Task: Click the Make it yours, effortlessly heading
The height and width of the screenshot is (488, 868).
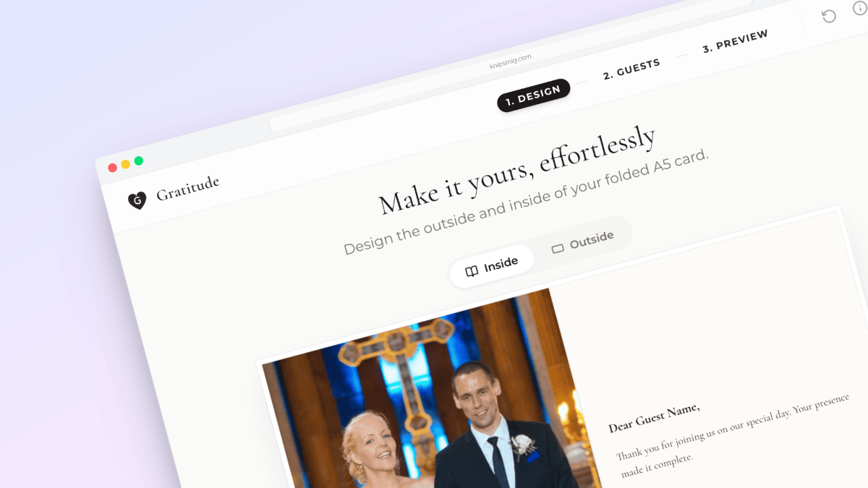Action: [x=517, y=171]
